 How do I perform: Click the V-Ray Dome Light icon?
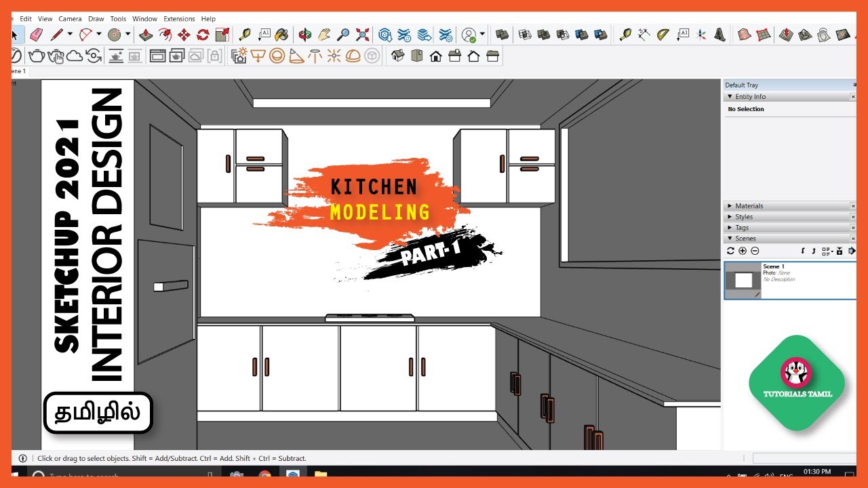tap(353, 56)
